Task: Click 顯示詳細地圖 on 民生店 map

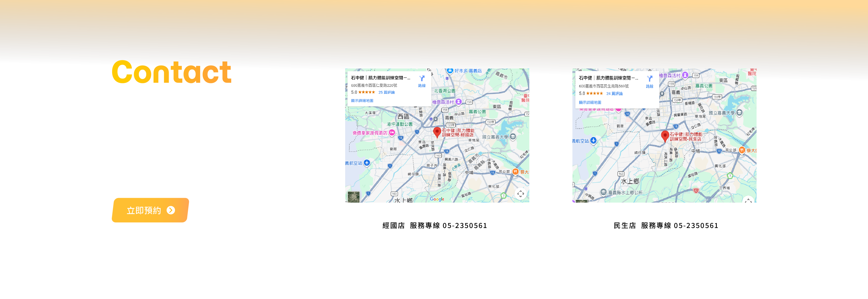Action: (590, 102)
